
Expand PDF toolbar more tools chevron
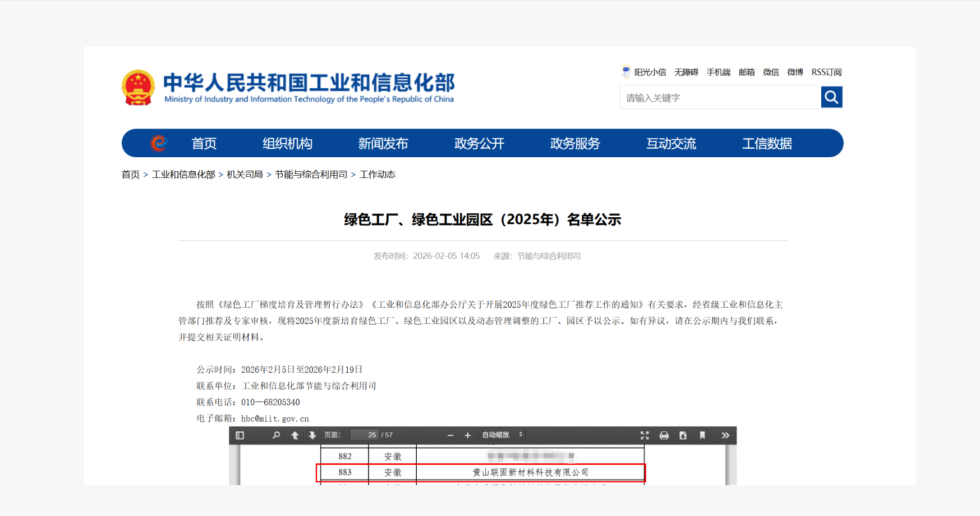click(725, 435)
